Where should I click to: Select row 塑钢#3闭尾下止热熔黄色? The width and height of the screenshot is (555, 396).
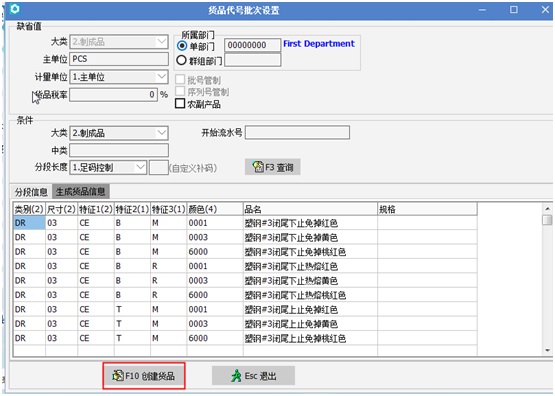(x=245, y=281)
